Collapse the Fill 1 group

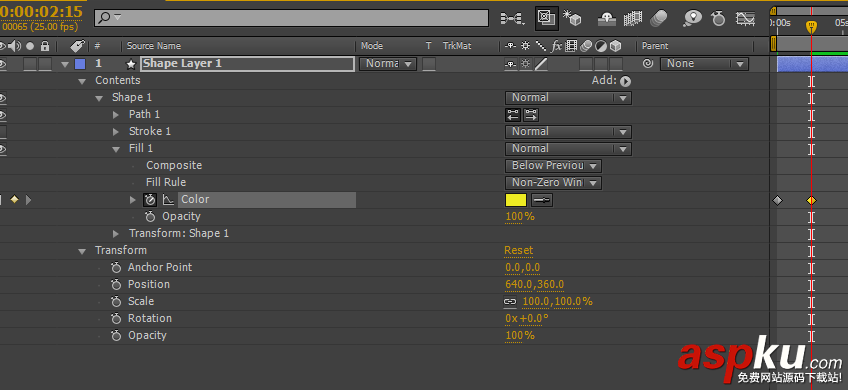pyautogui.click(x=116, y=149)
